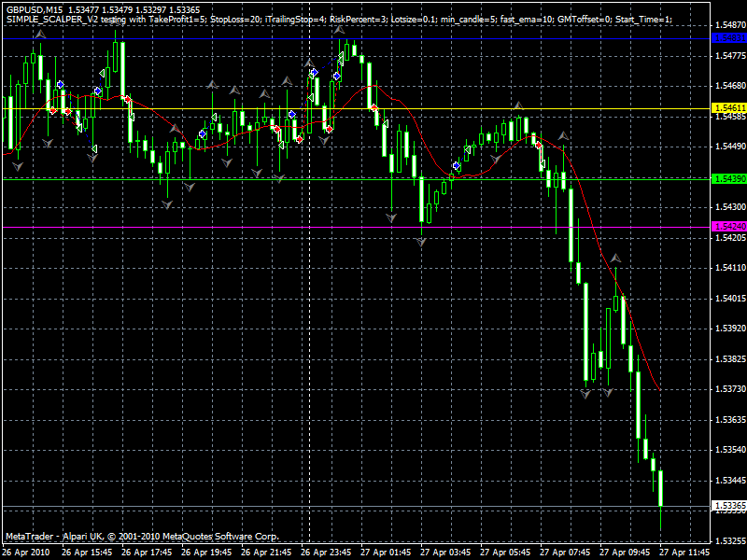747x560 pixels.
Task: Click the 27 Apr 09:45 time label
Action: click(625, 553)
